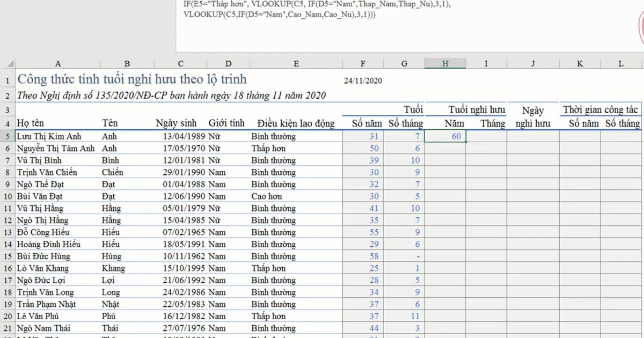Select column A header

(x=57, y=63)
